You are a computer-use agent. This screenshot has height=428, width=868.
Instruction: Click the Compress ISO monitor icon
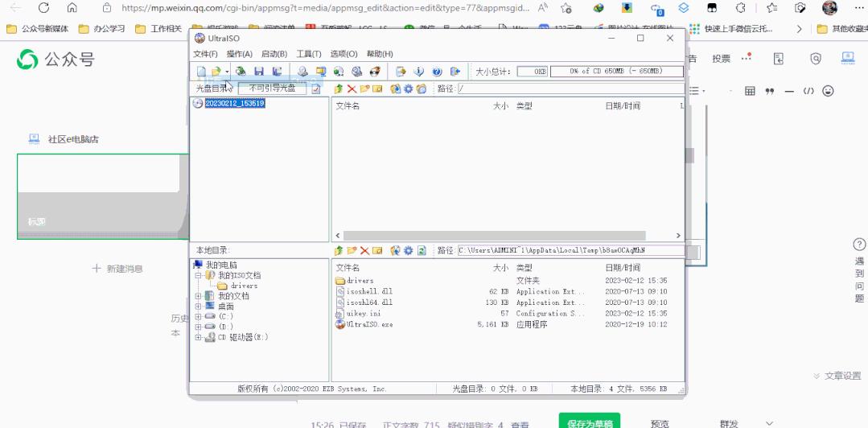click(320, 72)
